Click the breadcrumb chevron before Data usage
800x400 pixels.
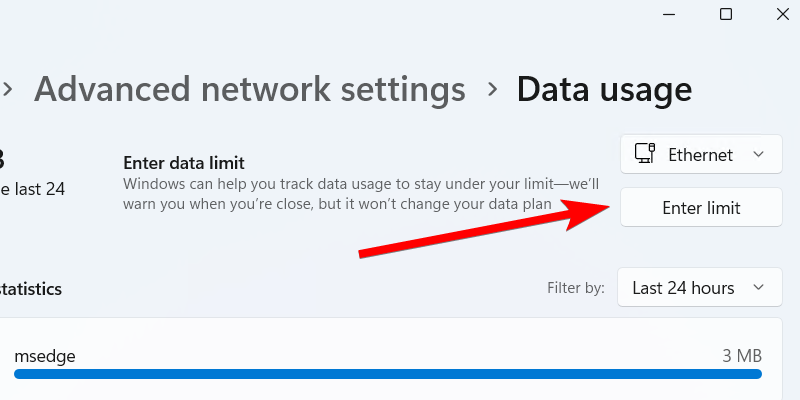pos(491,89)
